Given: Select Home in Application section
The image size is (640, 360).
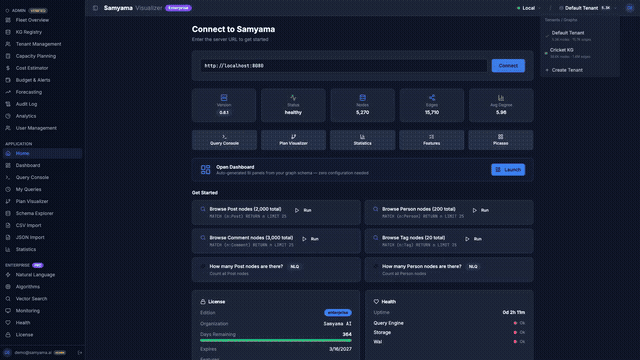Looking at the screenshot, I should [x=42, y=153].
